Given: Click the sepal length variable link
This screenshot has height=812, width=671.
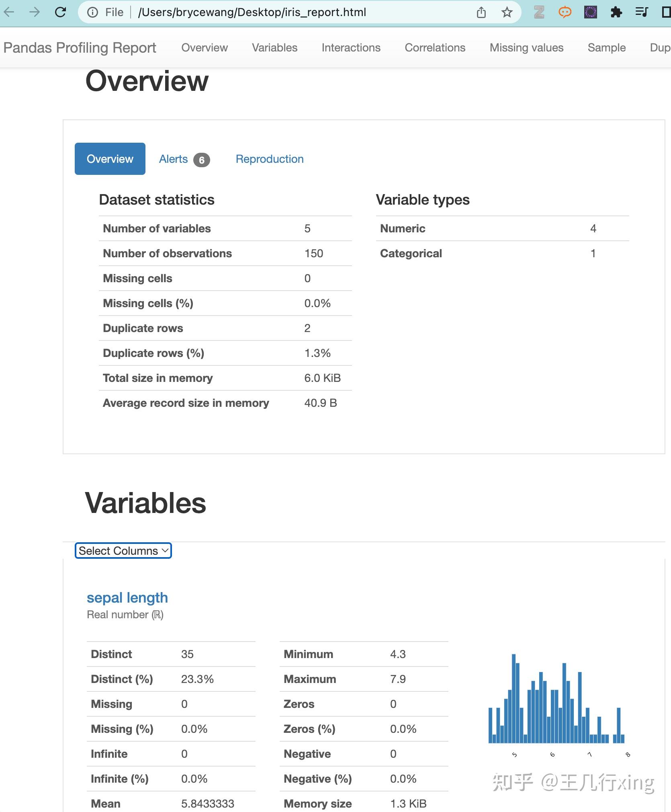Looking at the screenshot, I should pos(127,598).
